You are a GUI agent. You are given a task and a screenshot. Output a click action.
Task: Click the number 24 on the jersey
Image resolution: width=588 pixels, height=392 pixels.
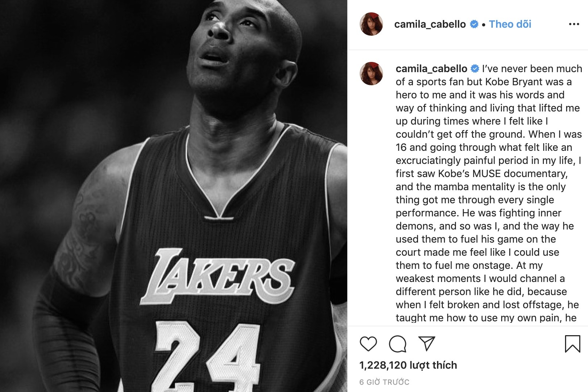pyautogui.click(x=207, y=355)
